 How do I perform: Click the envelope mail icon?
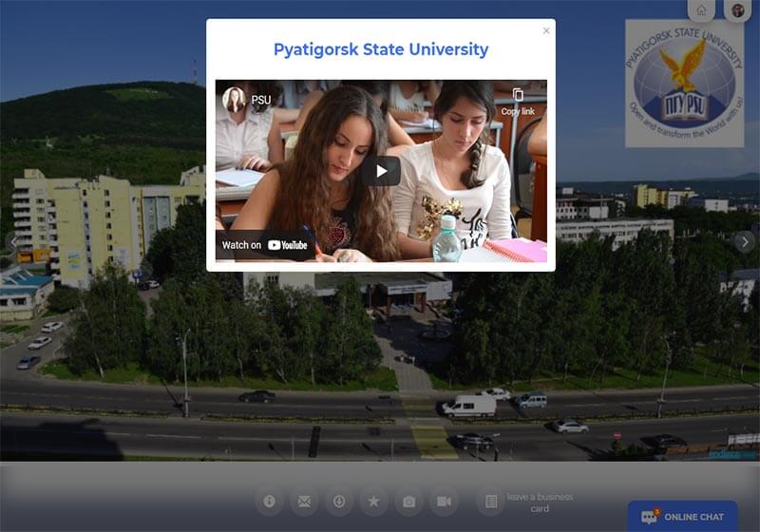click(304, 501)
